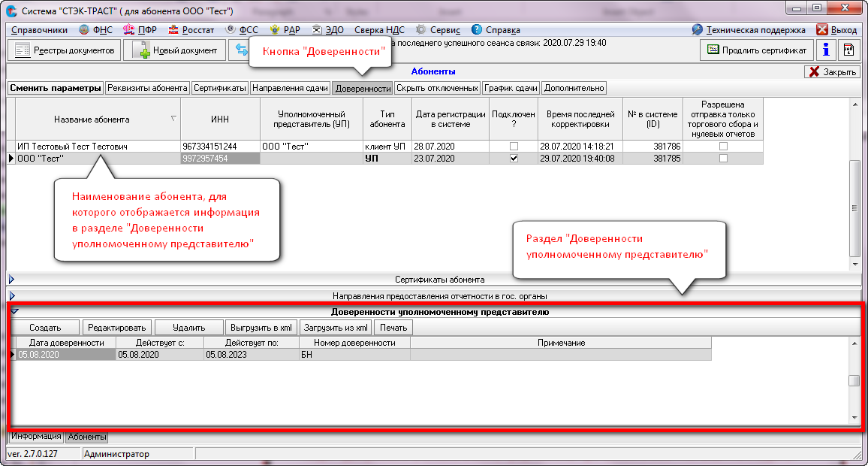868x466 pixels.
Task: Open the РАР menu
Action: [x=285, y=30]
